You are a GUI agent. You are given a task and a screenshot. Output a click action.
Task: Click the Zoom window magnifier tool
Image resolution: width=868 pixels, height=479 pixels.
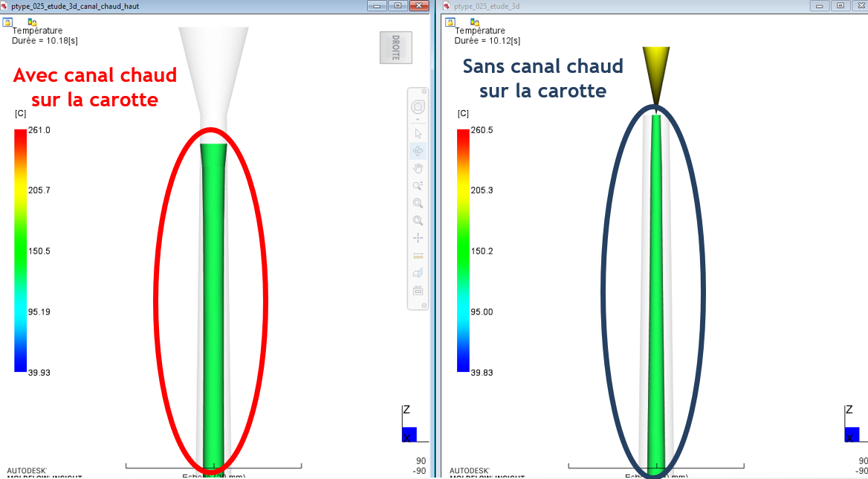click(418, 203)
